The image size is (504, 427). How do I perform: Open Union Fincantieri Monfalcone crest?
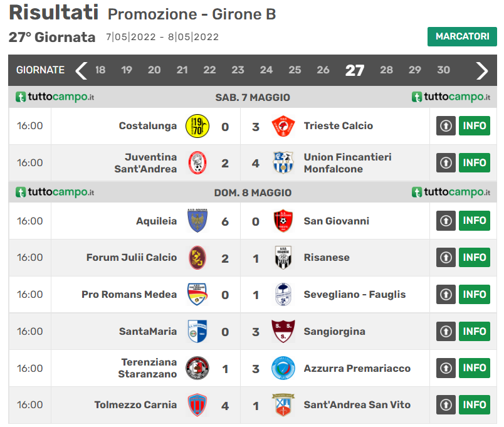pos(283,162)
